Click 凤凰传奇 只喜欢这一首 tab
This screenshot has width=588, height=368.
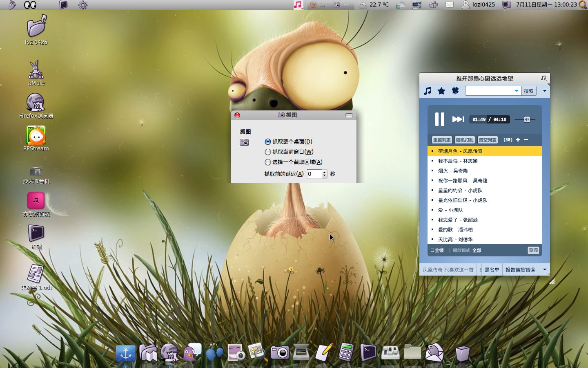[x=448, y=270]
